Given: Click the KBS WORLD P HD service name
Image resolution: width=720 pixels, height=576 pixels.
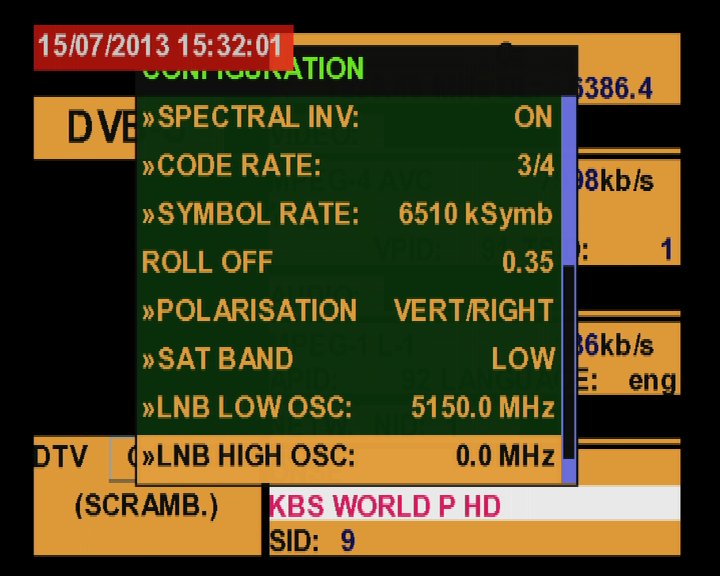Looking at the screenshot, I should pyautogui.click(x=385, y=506).
